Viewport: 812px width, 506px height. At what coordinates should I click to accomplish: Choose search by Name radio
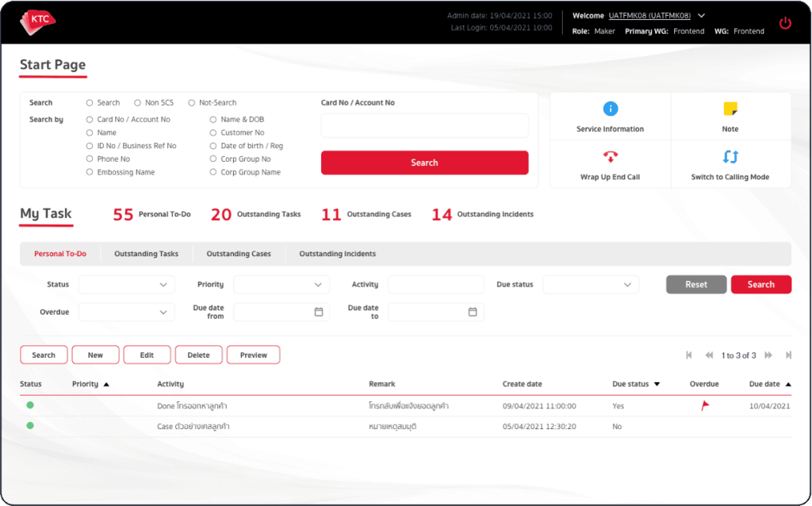coord(90,132)
